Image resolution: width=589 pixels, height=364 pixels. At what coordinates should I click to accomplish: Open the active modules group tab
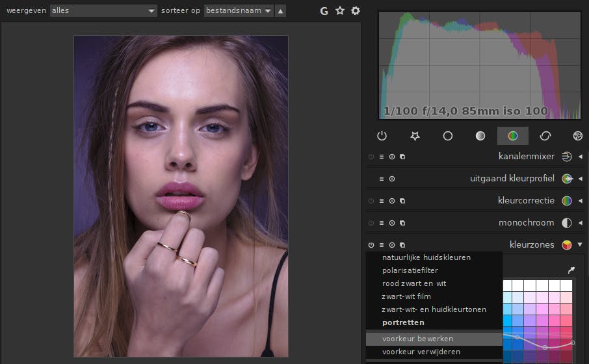pyautogui.click(x=382, y=136)
